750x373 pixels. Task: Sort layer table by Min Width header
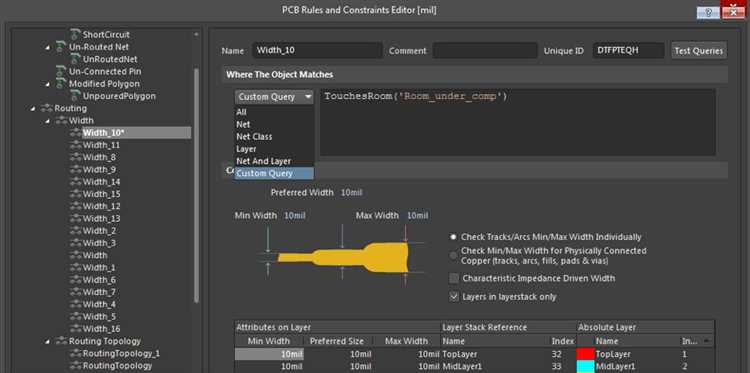(x=269, y=341)
